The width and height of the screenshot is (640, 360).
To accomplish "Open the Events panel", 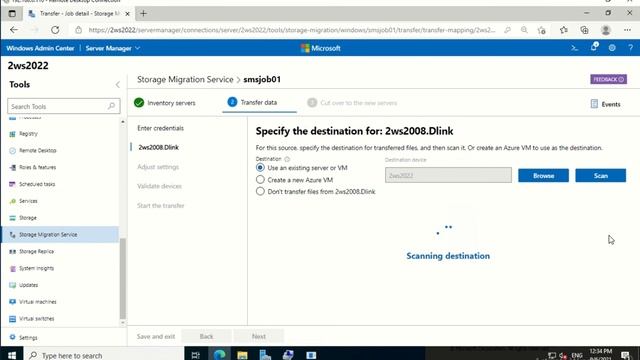I will point(606,104).
